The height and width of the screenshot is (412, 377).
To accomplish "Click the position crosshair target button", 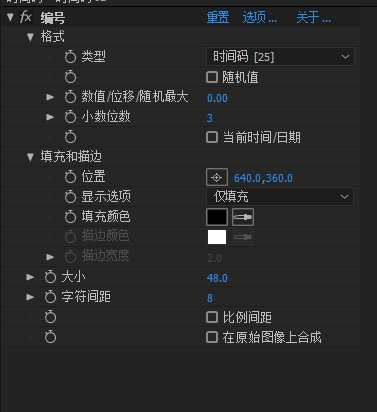I will point(217,177).
